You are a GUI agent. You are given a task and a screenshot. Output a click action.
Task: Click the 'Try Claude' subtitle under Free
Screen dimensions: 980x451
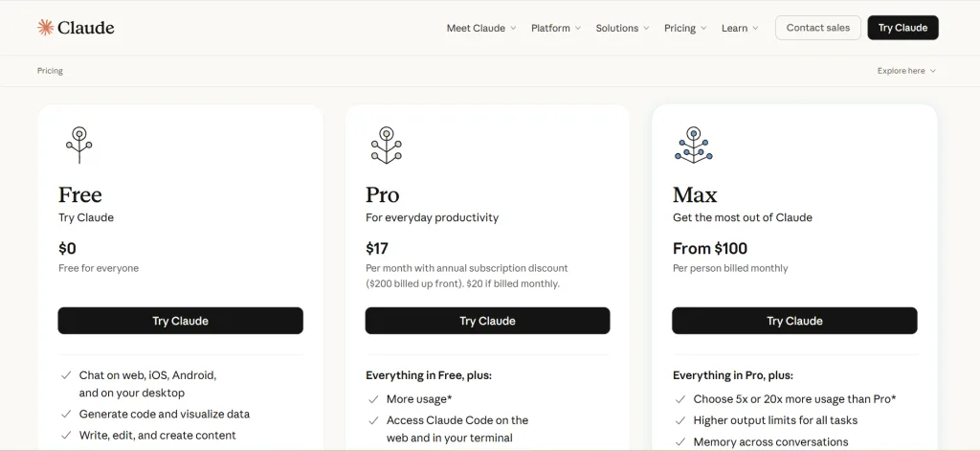click(86, 217)
